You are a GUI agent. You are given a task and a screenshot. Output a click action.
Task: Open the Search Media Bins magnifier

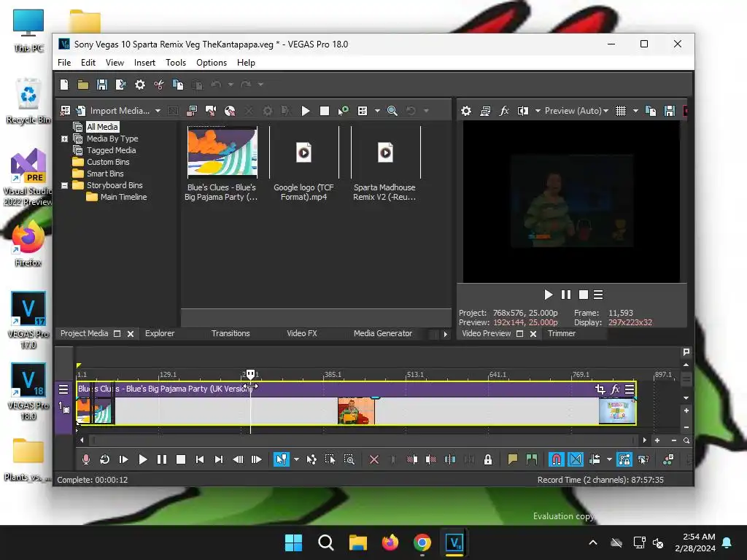pyautogui.click(x=392, y=111)
